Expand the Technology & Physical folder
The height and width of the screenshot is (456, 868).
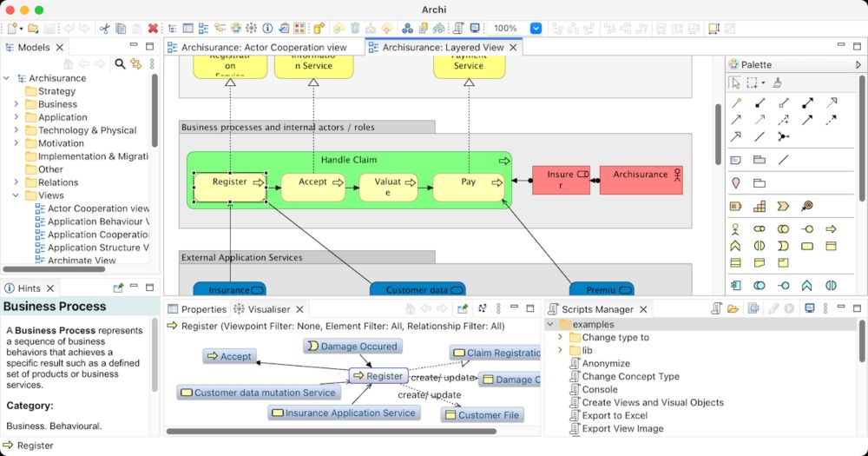[16, 130]
